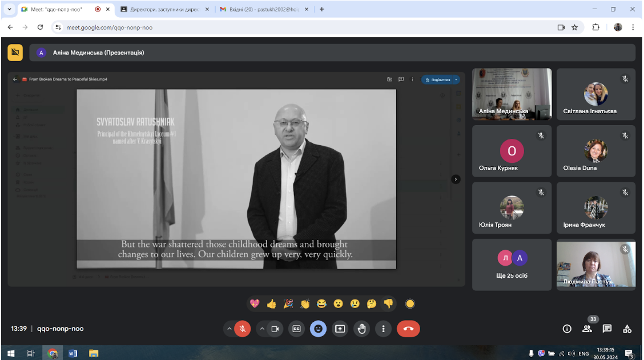
Task: Click the present now screen-share icon
Action: [x=340, y=329]
